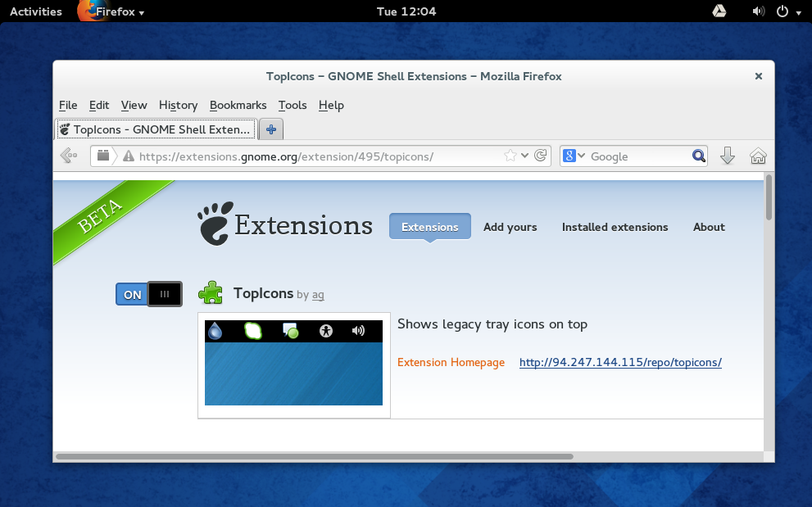The width and height of the screenshot is (812, 507).
Task: Click the GNOME foot logo
Action: point(215,224)
